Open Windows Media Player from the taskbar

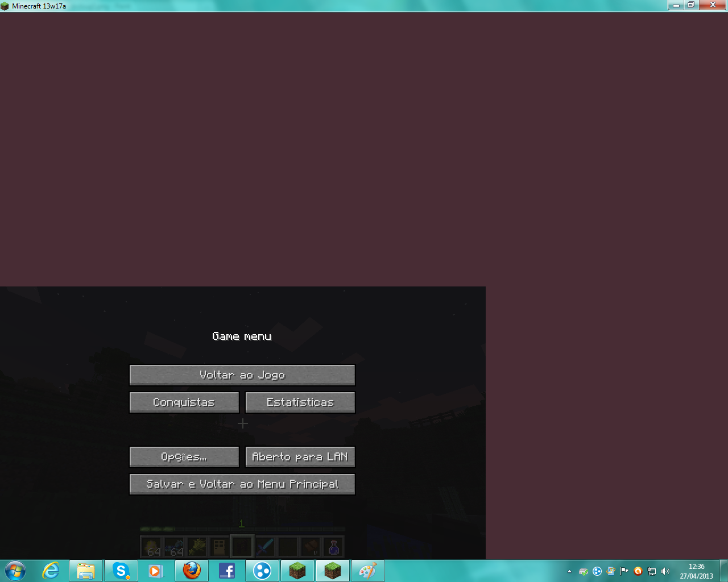(x=155, y=571)
